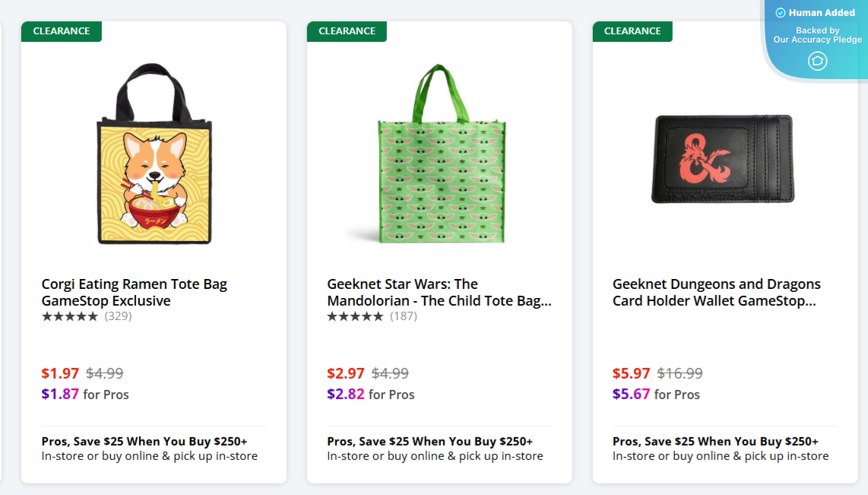
Task: Open the green Mandalorian Child tote bag image
Action: [x=439, y=155]
